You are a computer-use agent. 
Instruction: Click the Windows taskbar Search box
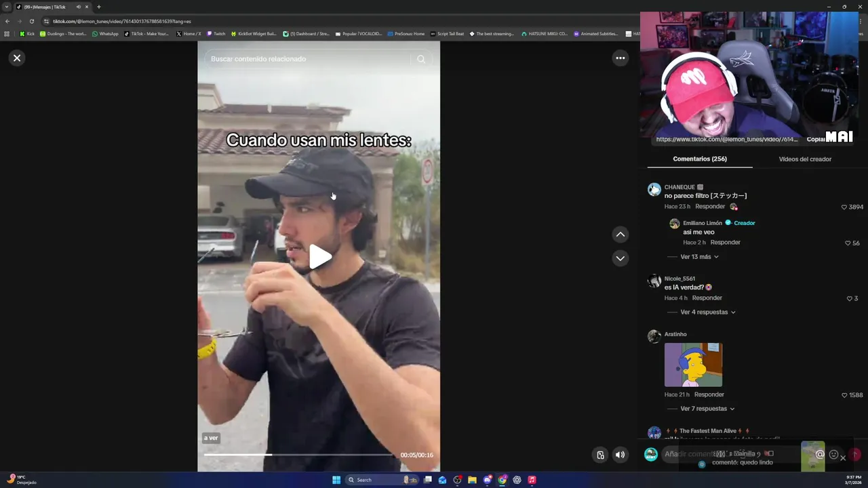point(382,480)
